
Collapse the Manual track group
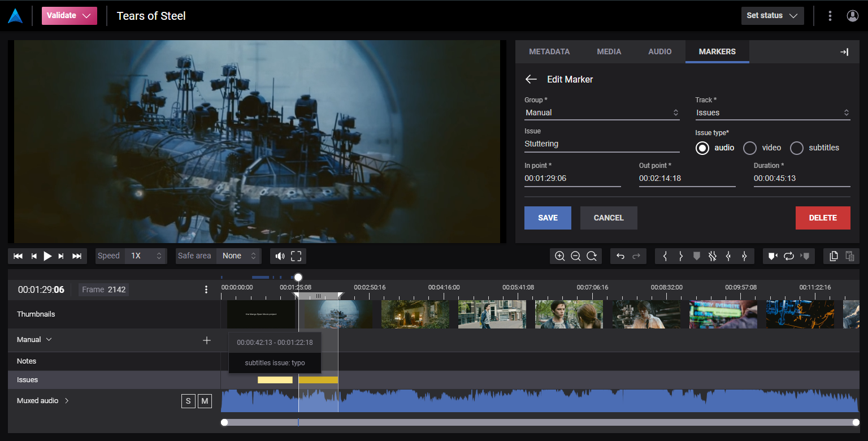click(x=49, y=340)
